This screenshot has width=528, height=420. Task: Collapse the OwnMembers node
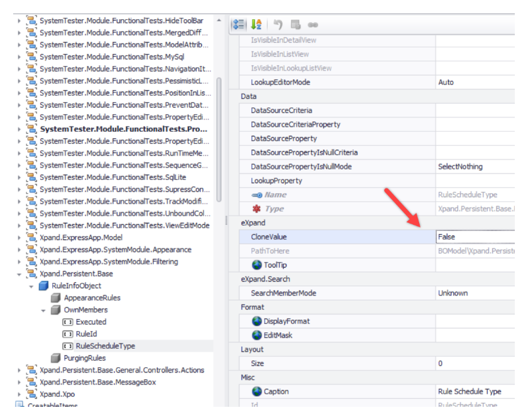click(44, 311)
